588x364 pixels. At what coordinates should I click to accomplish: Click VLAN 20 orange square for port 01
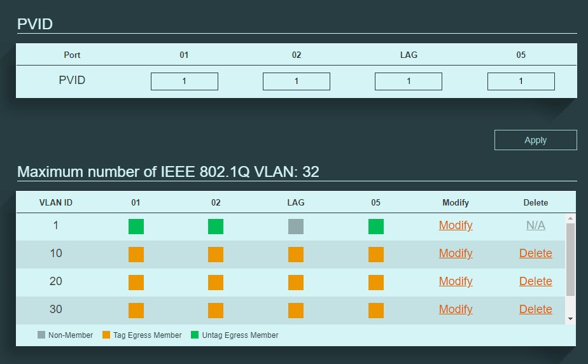pyautogui.click(x=136, y=283)
